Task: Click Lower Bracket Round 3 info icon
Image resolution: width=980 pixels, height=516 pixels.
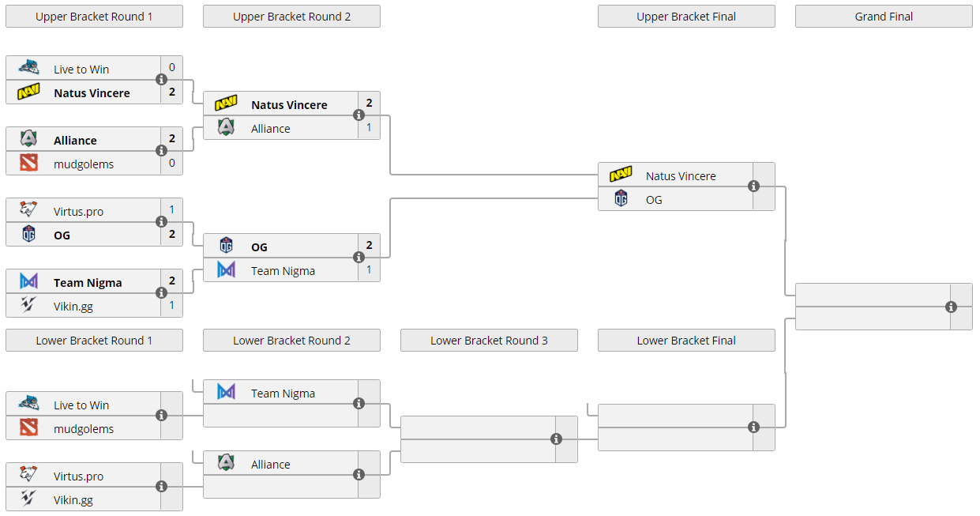Action: [x=557, y=439]
